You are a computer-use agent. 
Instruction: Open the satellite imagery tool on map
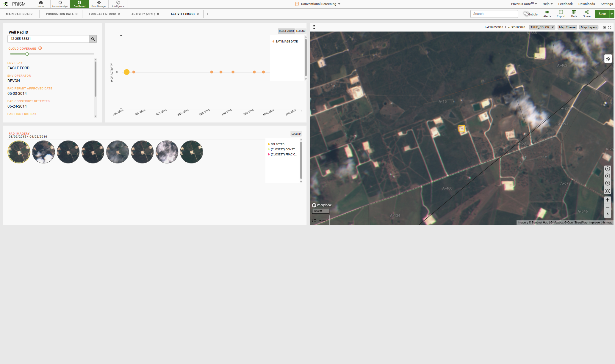608,59
